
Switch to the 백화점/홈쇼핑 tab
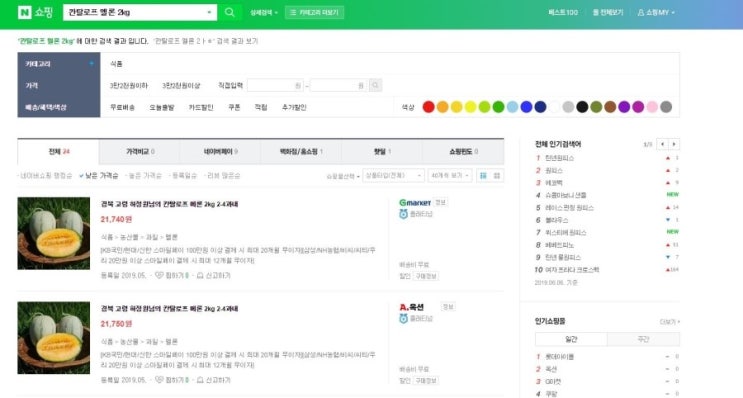(301, 152)
